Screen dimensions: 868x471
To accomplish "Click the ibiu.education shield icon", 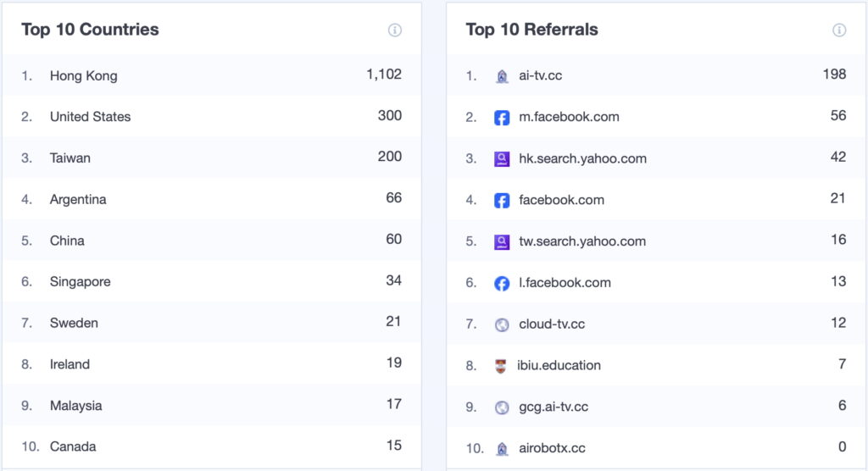I will point(500,366).
